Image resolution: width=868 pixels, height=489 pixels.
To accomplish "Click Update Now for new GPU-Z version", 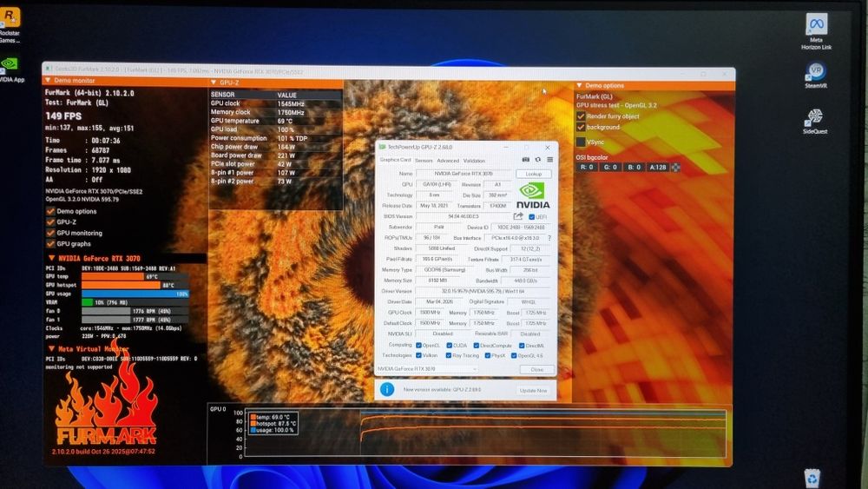I will (533, 391).
